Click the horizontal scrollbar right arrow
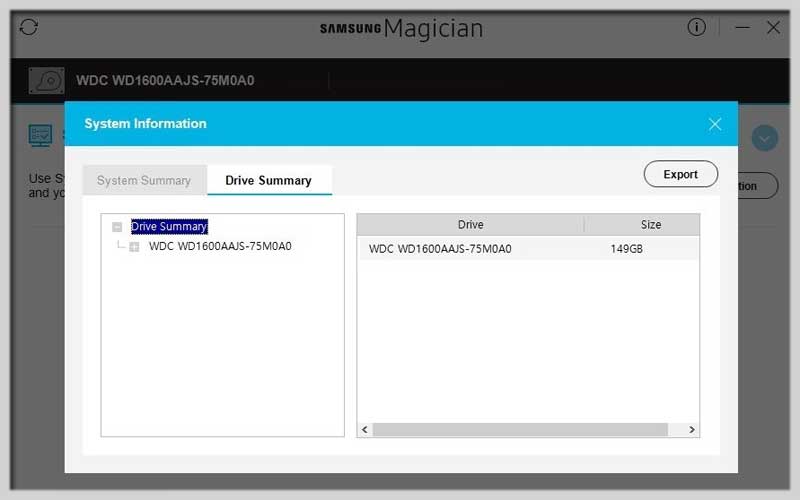This screenshot has height=500, width=800. pyautogui.click(x=692, y=430)
